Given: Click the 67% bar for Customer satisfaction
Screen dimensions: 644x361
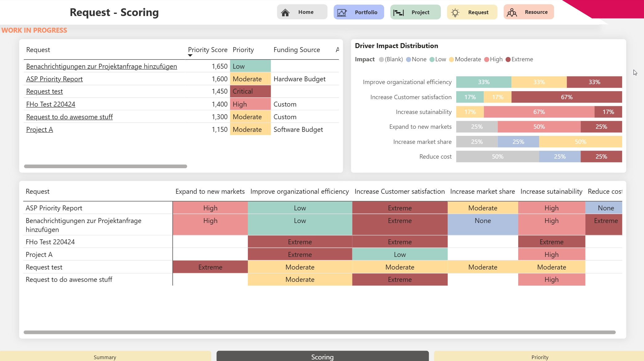Looking at the screenshot, I should 567,97.
